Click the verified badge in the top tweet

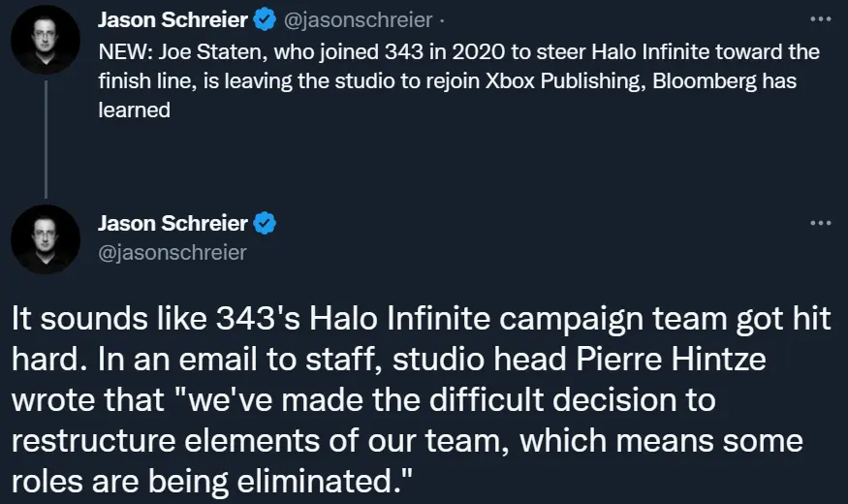[x=264, y=18]
